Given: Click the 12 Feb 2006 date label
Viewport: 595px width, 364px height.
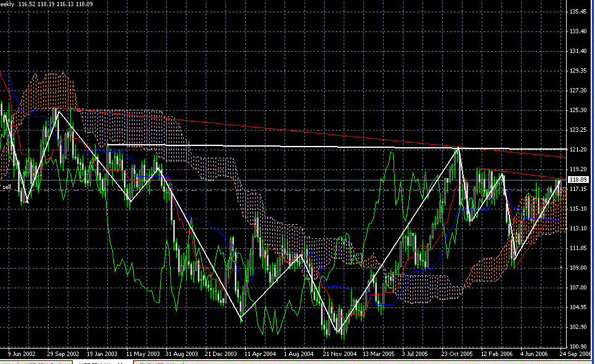Looking at the screenshot, I should (496, 354).
